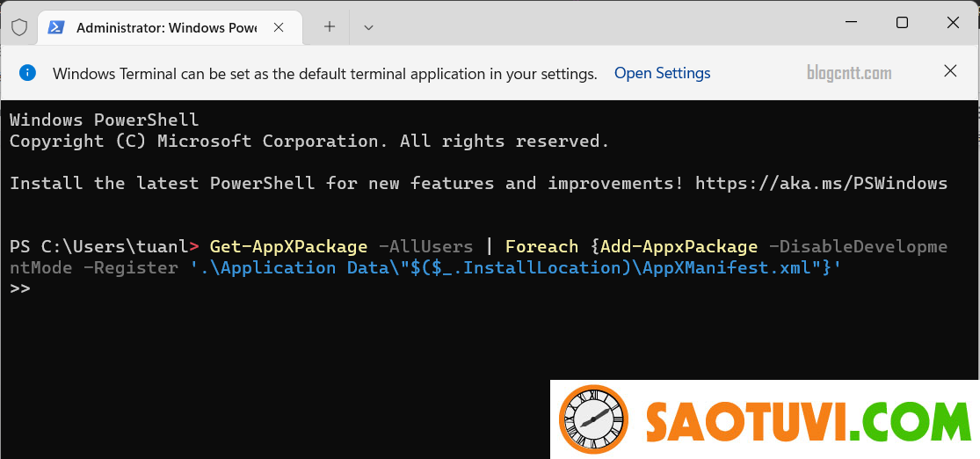Click the >> continuation prompt line

20,288
